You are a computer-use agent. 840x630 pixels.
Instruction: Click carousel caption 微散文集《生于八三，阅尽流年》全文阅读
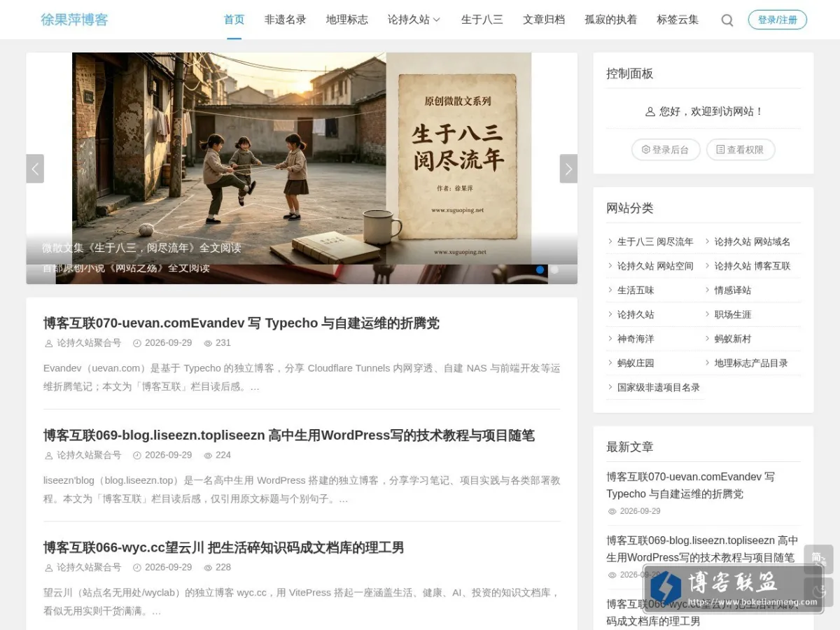click(141, 248)
